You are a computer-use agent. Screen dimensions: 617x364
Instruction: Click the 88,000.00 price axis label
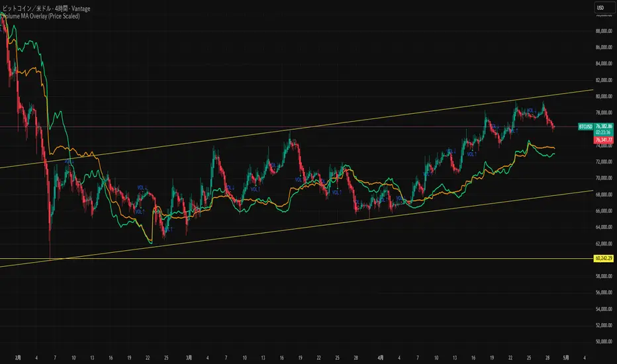click(x=604, y=31)
